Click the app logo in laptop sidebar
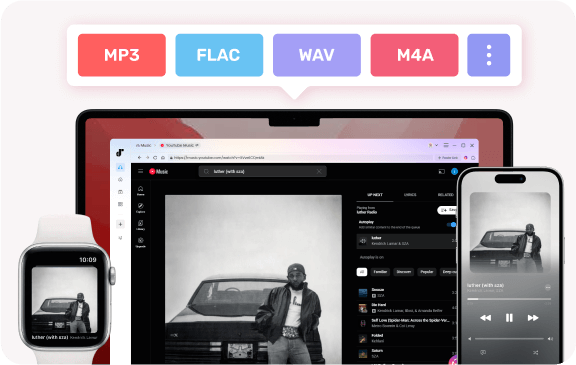The height and width of the screenshot is (365, 576). tap(120, 152)
